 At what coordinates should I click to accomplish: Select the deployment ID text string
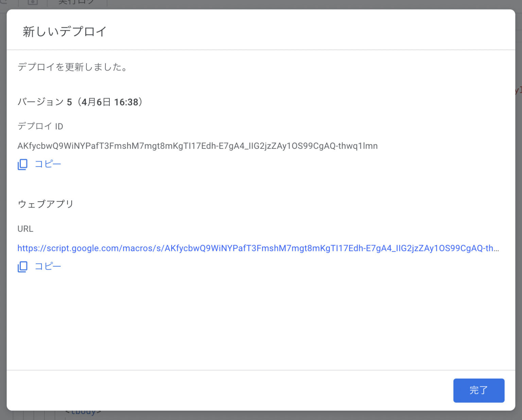(197, 146)
